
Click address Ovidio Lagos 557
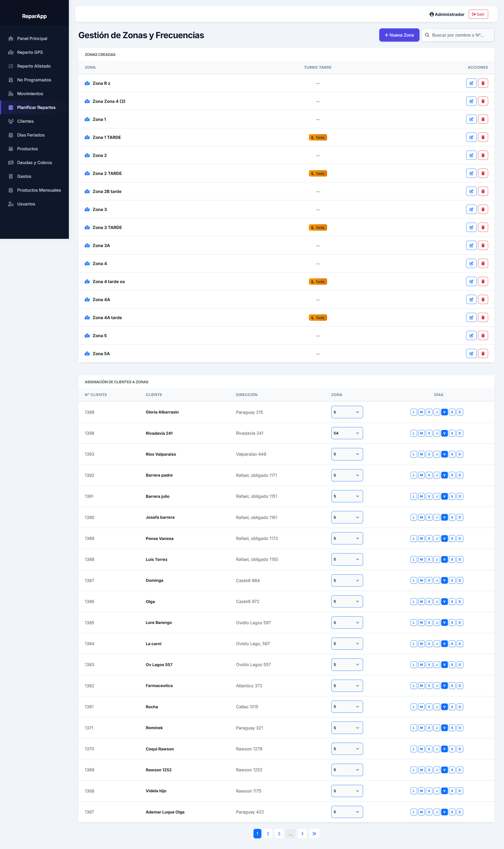click(x=253, y=665)
